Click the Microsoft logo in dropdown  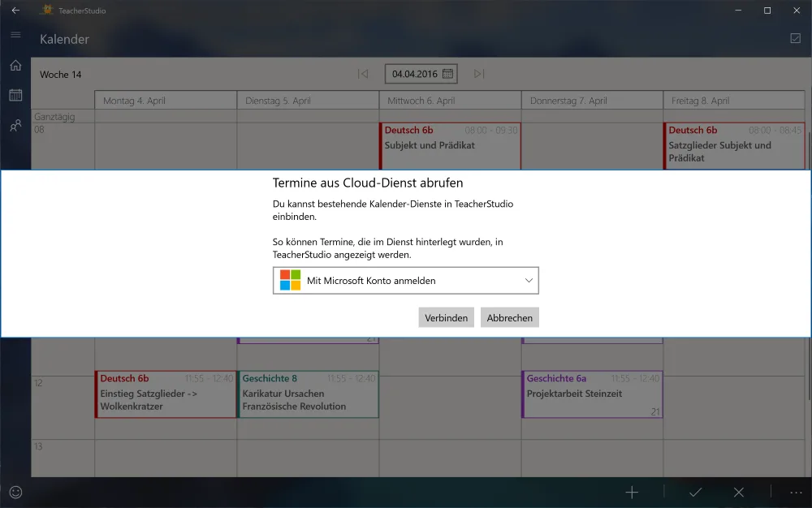(290, 281)
